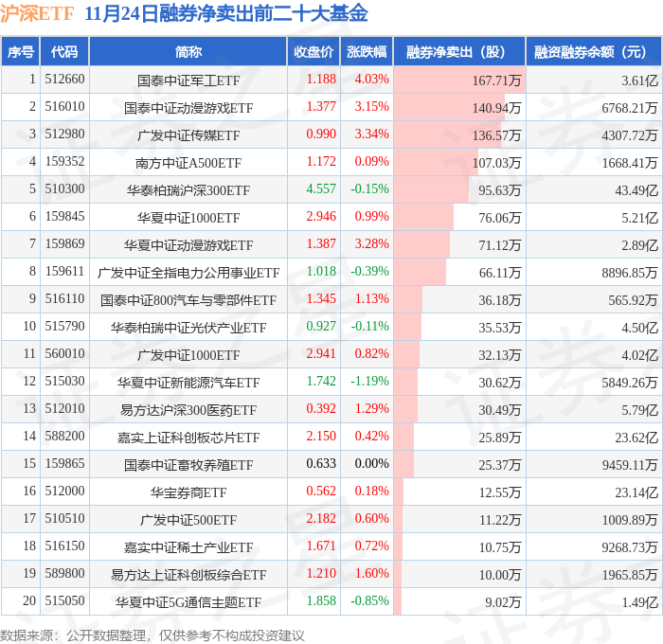Select 国泰中证动漫游戏ETF name

[188, 108]
